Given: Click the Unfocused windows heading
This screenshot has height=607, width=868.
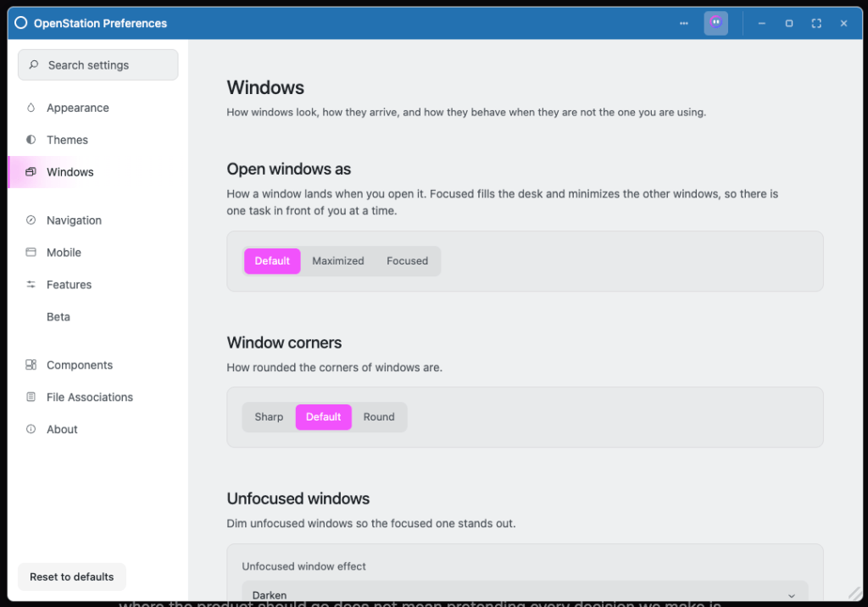Looking at the screenshot, I should pyautogui.click(x=298, y=498).
